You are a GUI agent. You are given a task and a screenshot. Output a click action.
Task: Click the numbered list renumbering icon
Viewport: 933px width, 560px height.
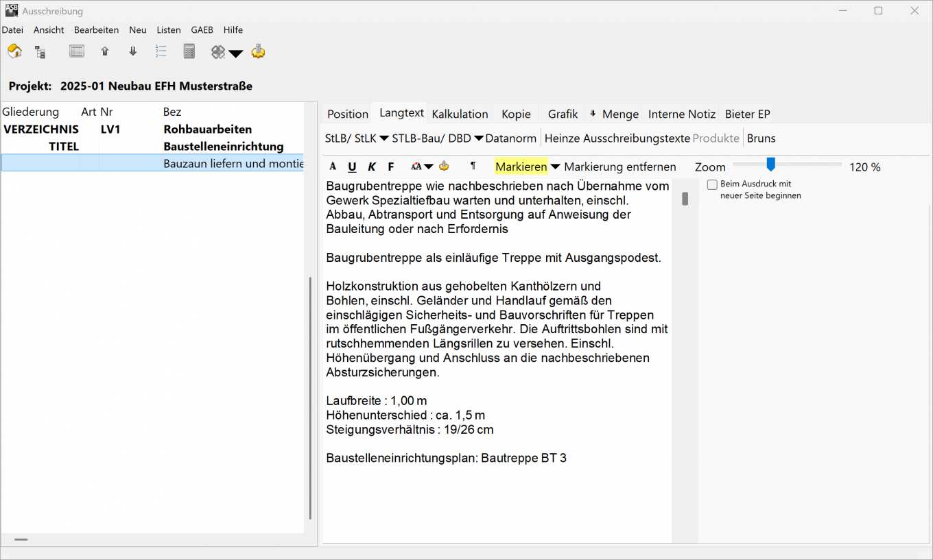pos(161,51)
